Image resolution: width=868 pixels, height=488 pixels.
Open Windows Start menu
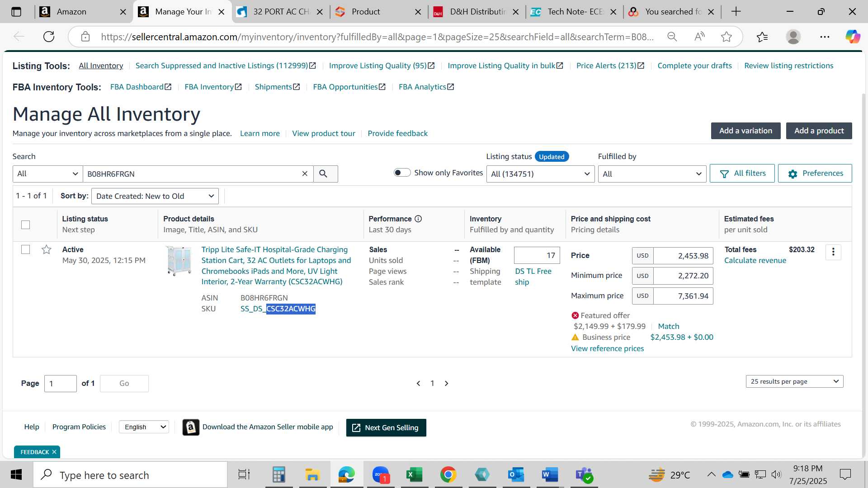(16, 475)
